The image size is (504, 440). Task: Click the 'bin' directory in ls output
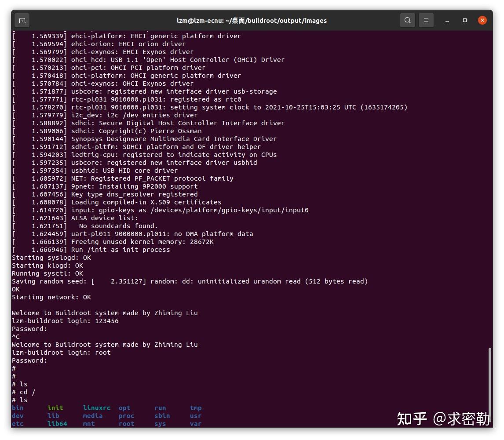pos(17,408)
